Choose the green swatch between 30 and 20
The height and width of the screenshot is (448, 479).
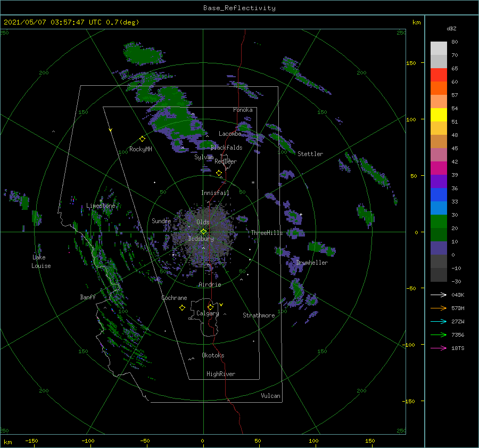tap(439, 222)
